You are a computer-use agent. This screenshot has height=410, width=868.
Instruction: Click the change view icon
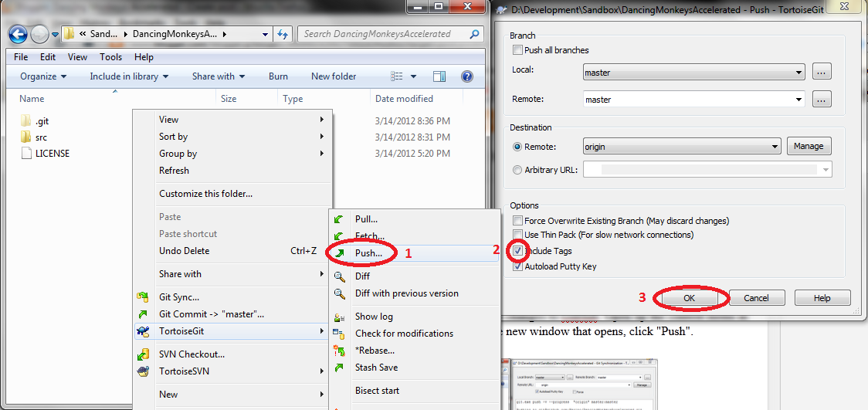pyautogui.click(x=396, y=76)
